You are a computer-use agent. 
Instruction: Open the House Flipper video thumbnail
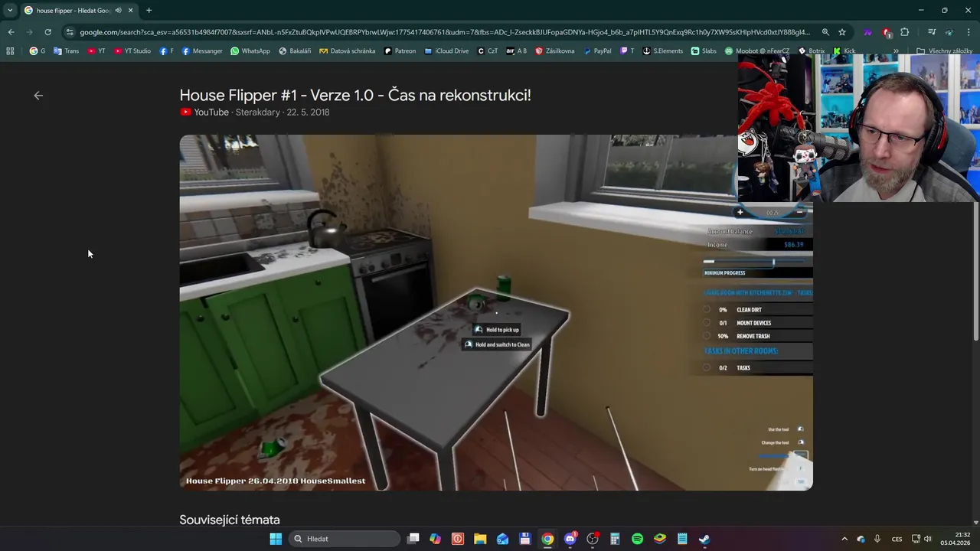[496, 312]
